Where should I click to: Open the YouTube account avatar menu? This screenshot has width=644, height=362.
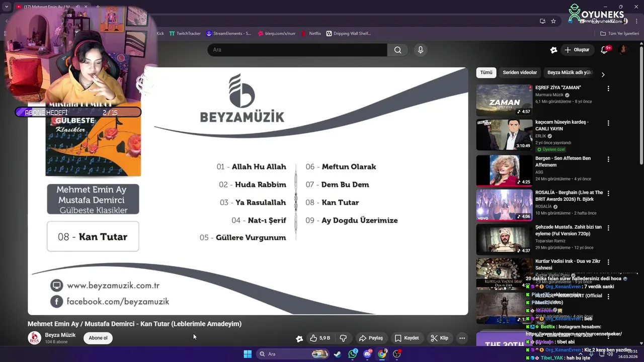point(623,50)
